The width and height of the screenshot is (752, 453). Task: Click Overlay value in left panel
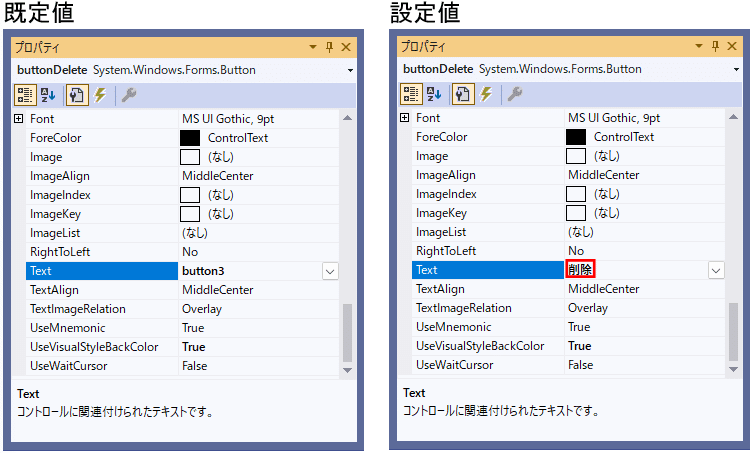click(202, 309)
